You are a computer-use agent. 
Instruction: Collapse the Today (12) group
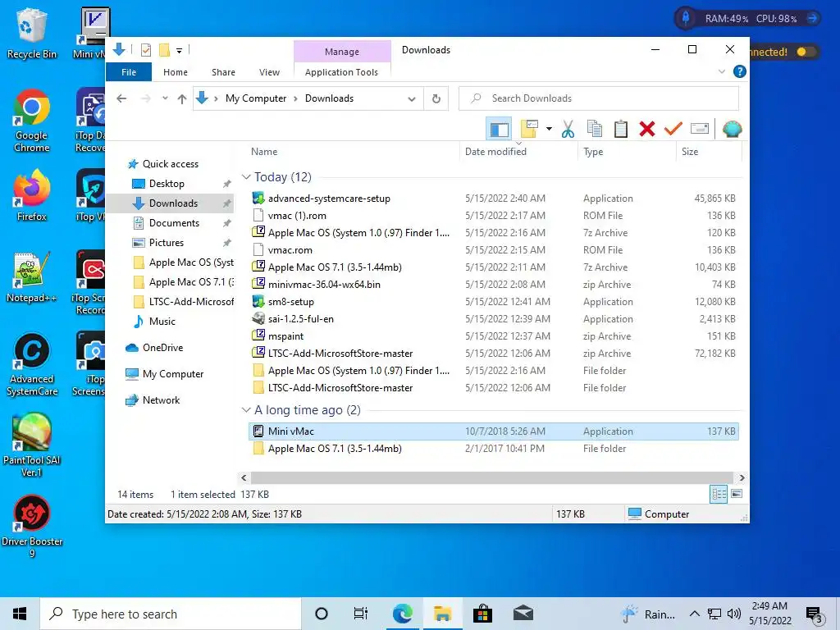pyautogui.click(x=246, y=177)
